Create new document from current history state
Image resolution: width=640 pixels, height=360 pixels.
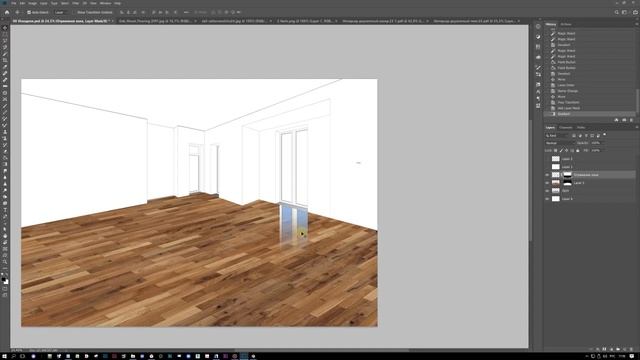616,120
